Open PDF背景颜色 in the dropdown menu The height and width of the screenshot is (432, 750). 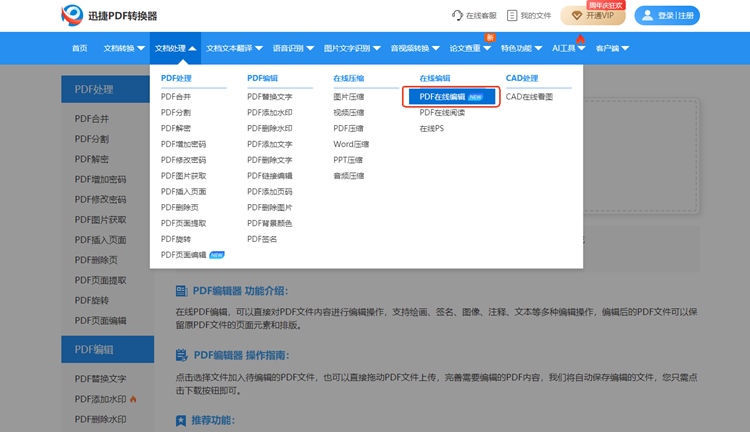tap(269, 223)
